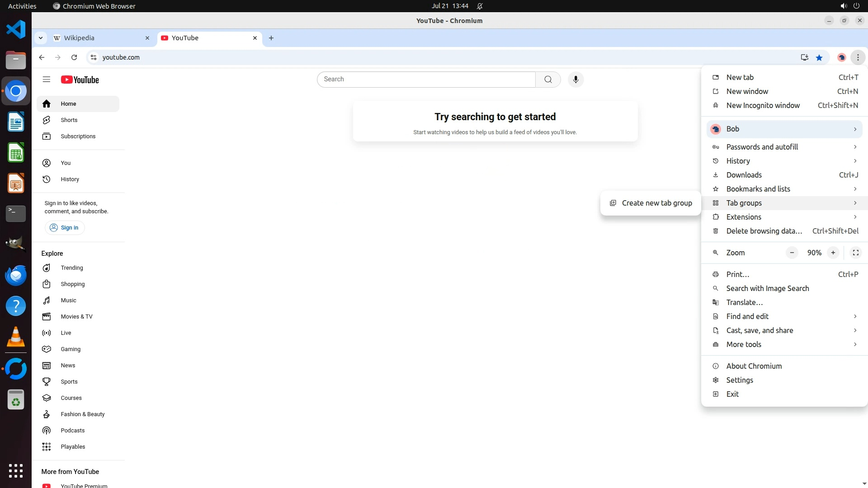The width and height of the screenshot is (868, 488).
Task: Toggle fullscreen mode in Zoom row
Action: click(855, 253)
